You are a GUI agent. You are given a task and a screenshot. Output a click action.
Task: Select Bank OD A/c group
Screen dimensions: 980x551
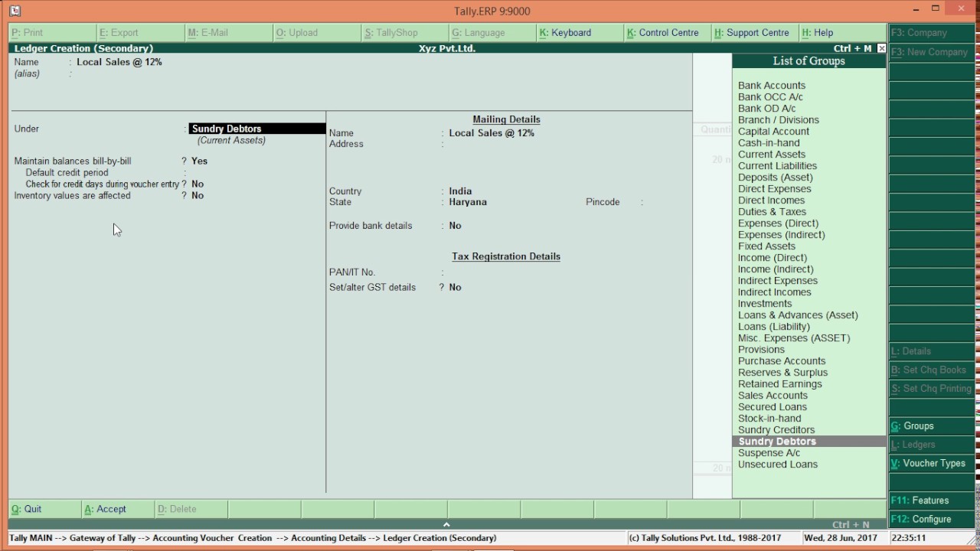point(767,109)
